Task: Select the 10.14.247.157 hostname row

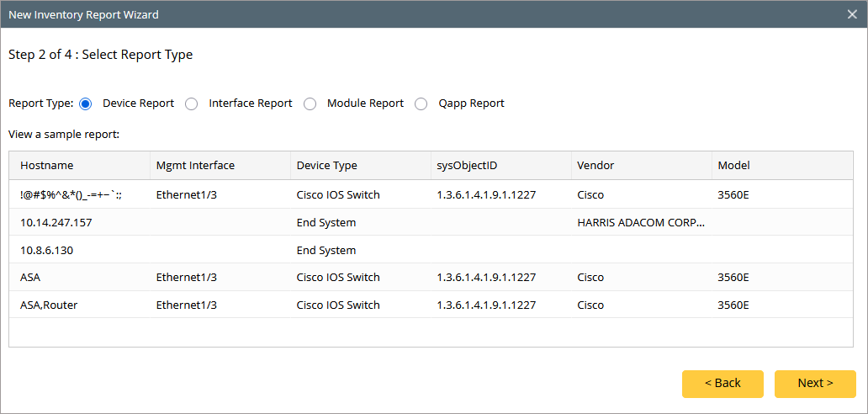Action: [56, 223]
